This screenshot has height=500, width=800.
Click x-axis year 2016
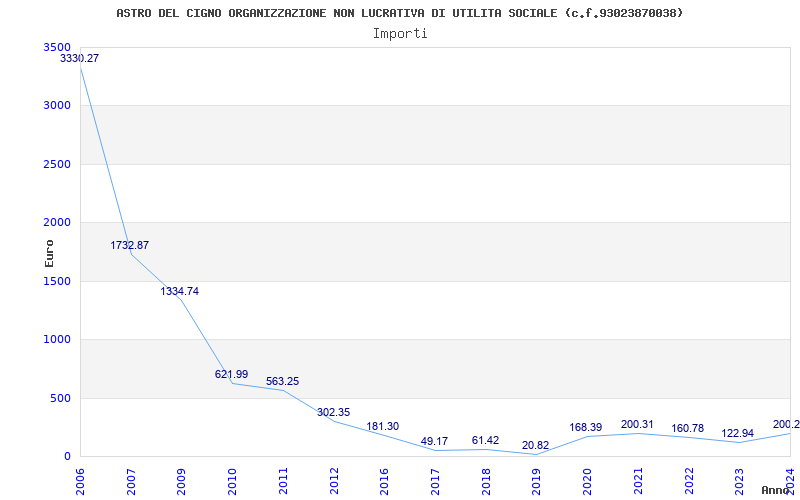(384, 482)
